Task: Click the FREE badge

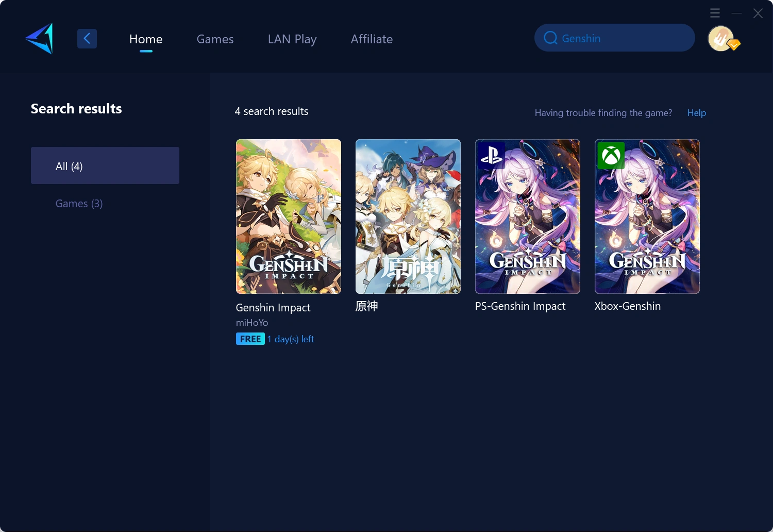Action: click(250, 339)
